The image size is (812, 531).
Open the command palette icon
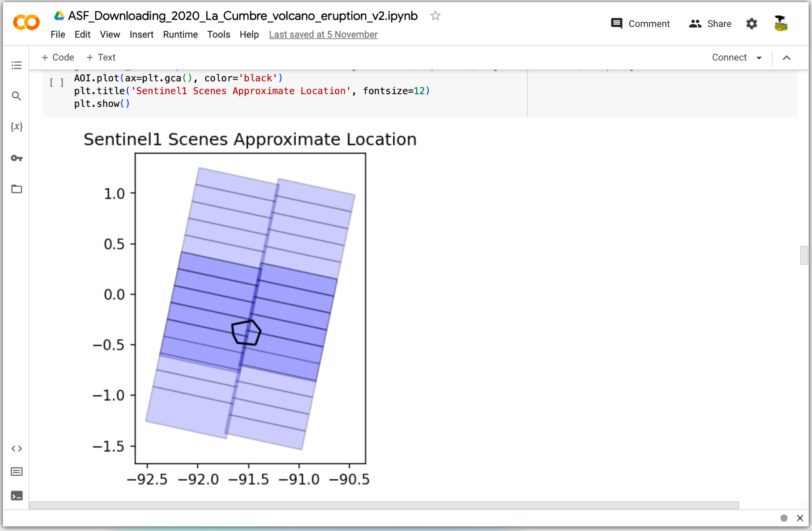tap(17, 472)
